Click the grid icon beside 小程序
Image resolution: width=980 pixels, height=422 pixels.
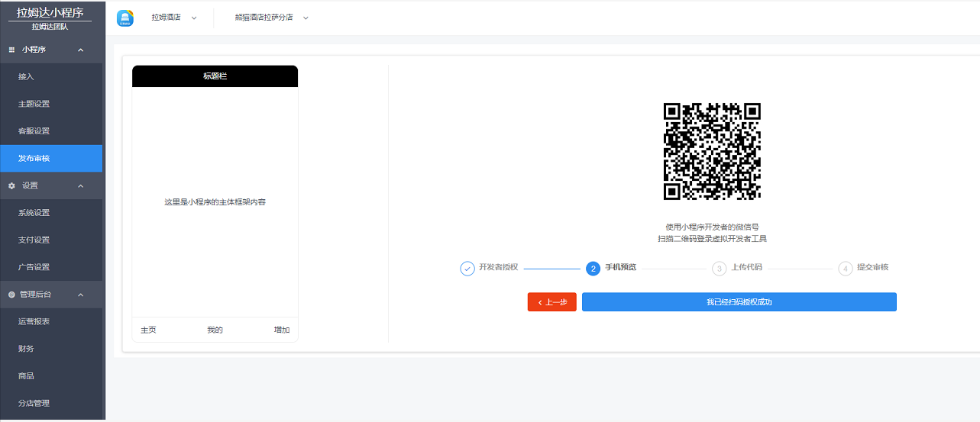(11, 50)
